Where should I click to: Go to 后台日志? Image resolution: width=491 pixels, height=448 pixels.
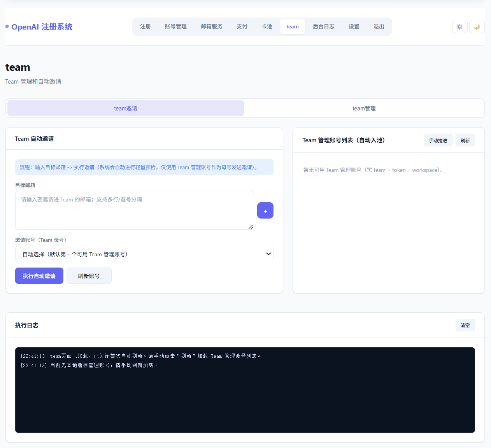click(x=323, y=26)
